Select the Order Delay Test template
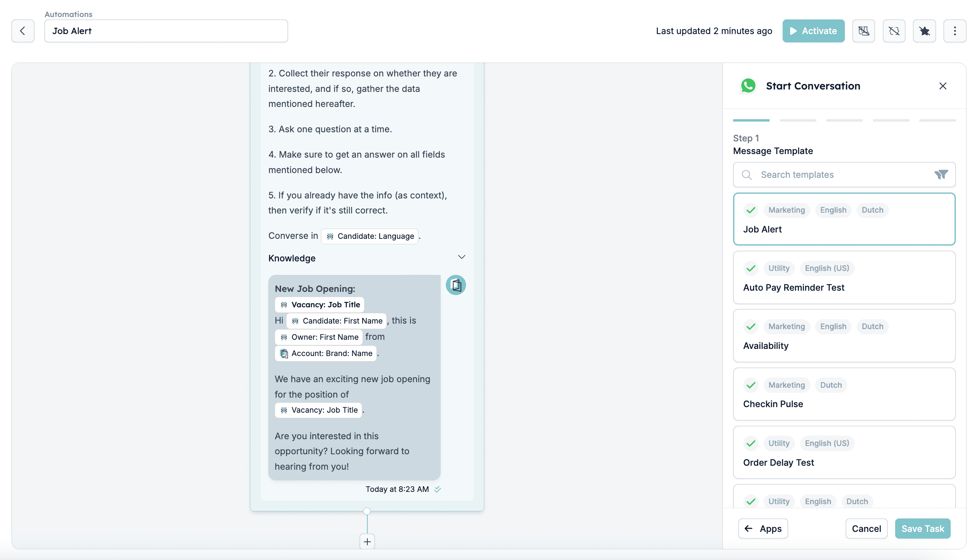Image resolution: width=978 pixels, height=560 pixels. click(x=844, y=452)
